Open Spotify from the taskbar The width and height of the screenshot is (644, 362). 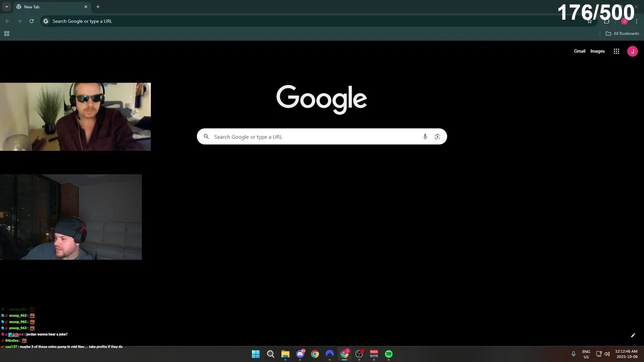(x=389, y=354)
